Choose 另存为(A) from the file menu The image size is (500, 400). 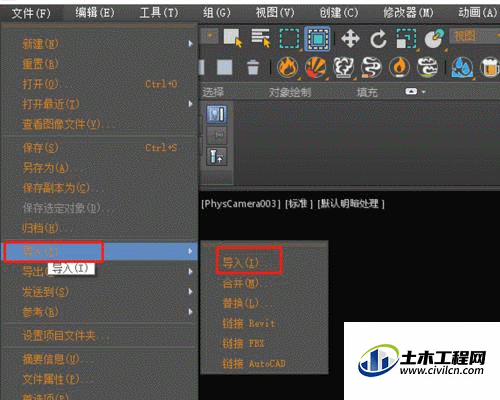coord(99,168)
